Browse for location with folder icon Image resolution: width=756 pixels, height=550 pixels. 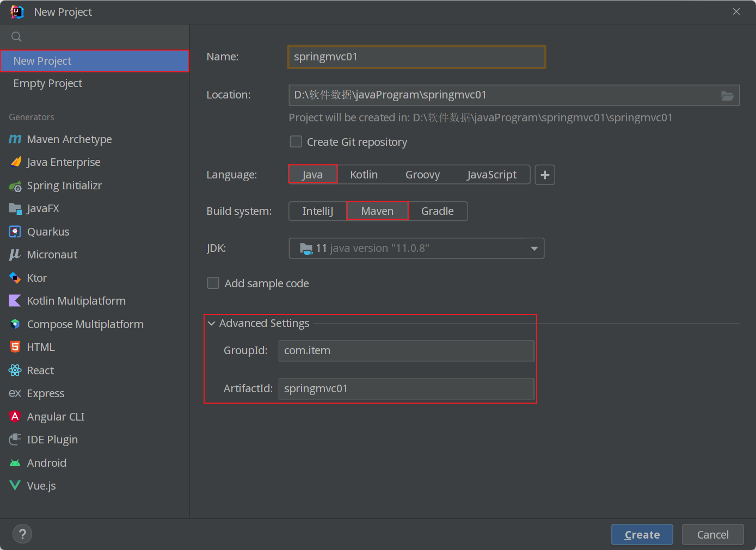click(x=727, y=96)
